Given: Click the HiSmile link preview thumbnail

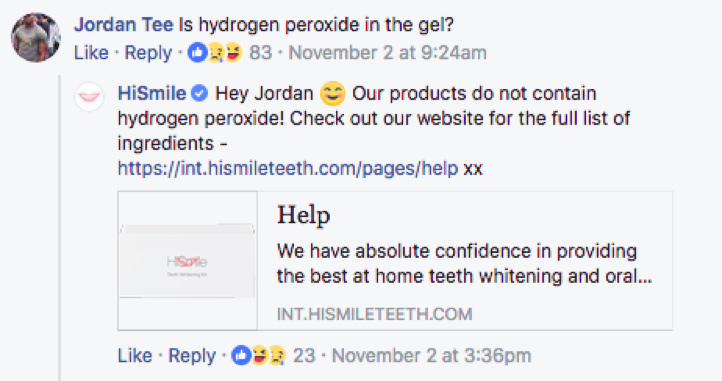Looking at the screenshot, I should click(187, 261).
